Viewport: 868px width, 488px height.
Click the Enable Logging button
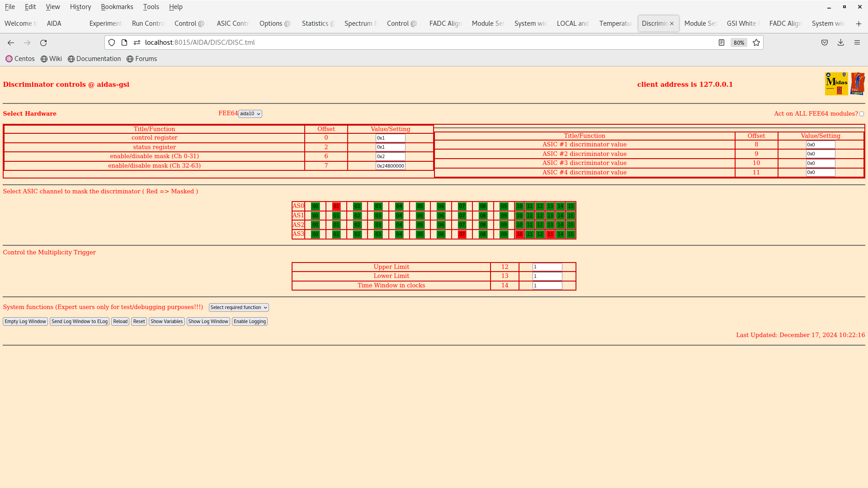(x=250, y=321)
